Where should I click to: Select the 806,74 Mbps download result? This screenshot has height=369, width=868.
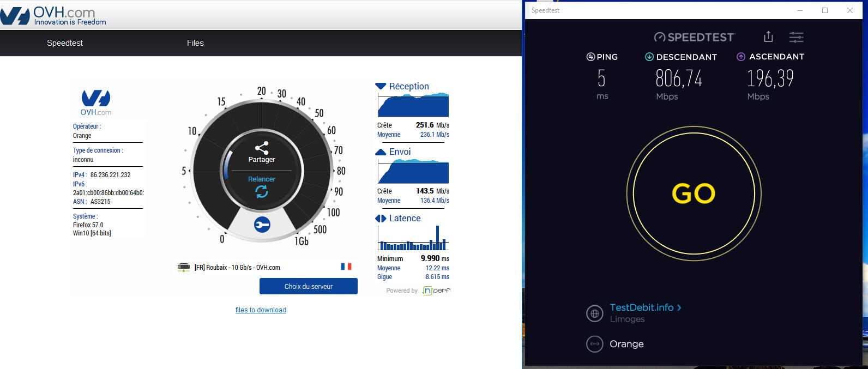[x=678, y=78]
